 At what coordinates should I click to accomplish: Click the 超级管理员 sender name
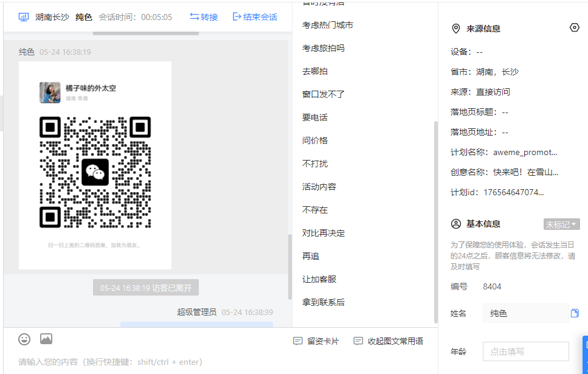click(x=197, y=312)
